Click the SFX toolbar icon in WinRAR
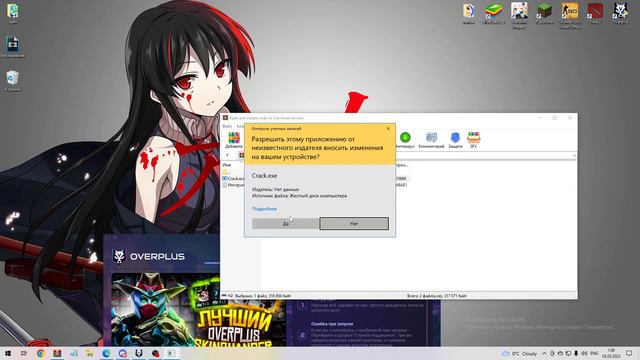 pyautogui.click(x=473, y=140)
